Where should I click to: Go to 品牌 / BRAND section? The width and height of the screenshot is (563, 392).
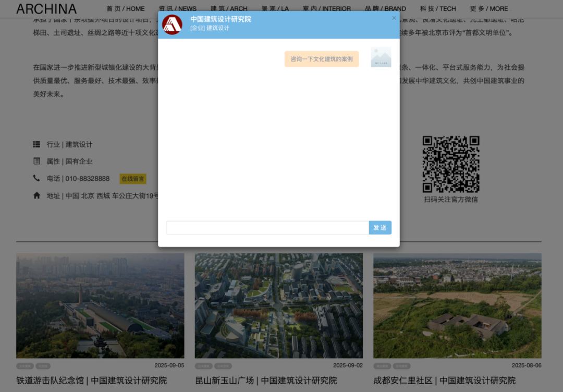pos(385,9)
